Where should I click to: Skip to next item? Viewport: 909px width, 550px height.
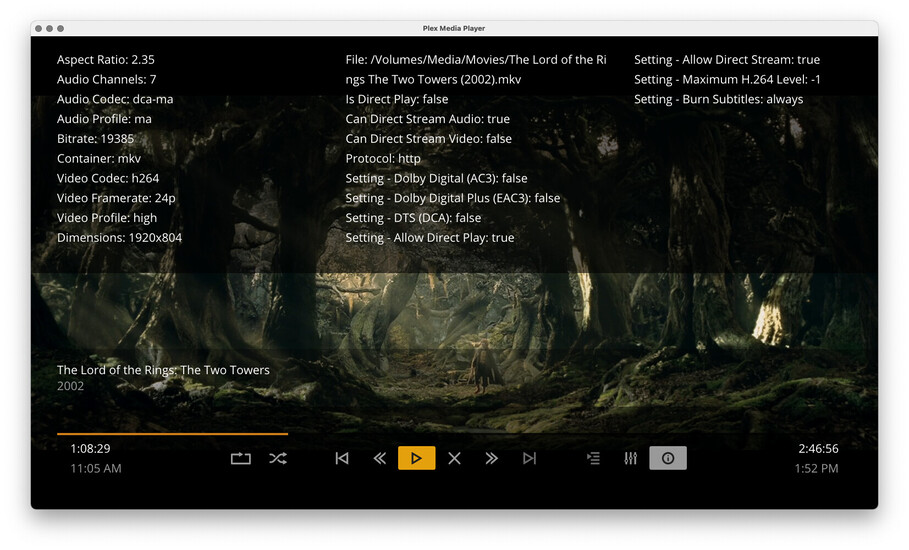click(529, 458)
